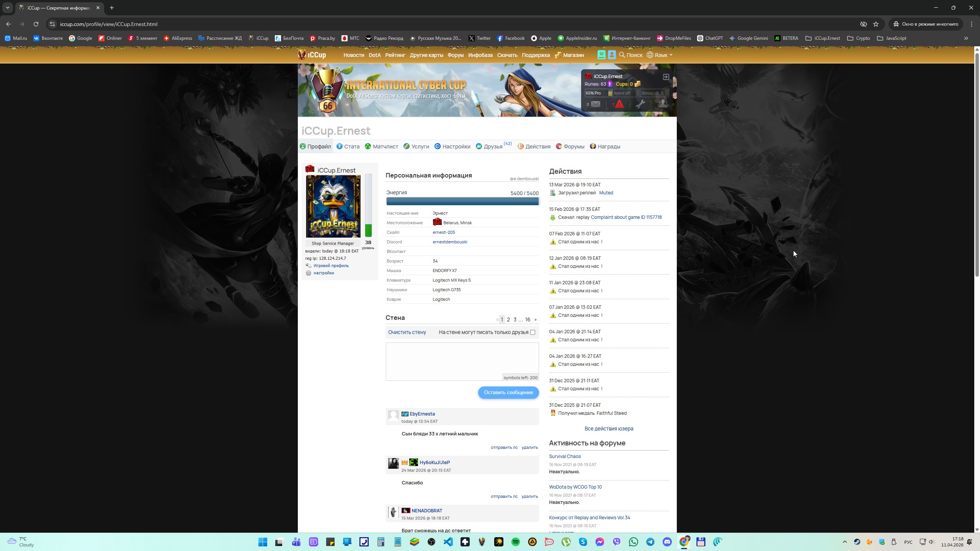Enable the friends-only wall posting checkbox
Viewport: 980px width, 551px height.
coord(532,332)
